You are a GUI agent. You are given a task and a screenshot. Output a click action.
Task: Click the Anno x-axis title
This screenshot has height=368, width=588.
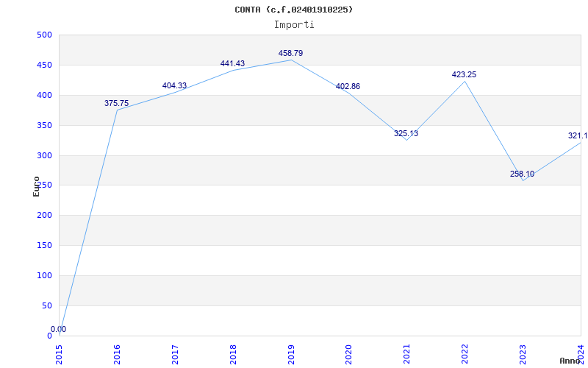[x=570, y=361]
